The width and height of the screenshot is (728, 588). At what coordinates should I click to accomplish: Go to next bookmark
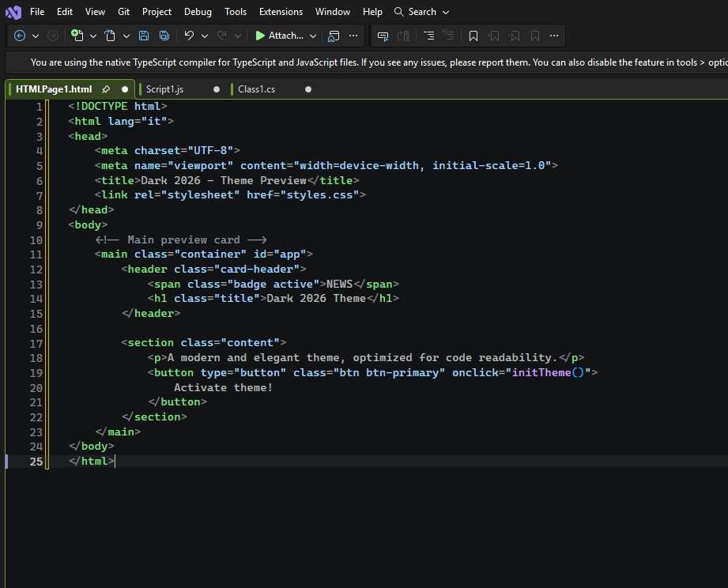click(x=514, y=36)
